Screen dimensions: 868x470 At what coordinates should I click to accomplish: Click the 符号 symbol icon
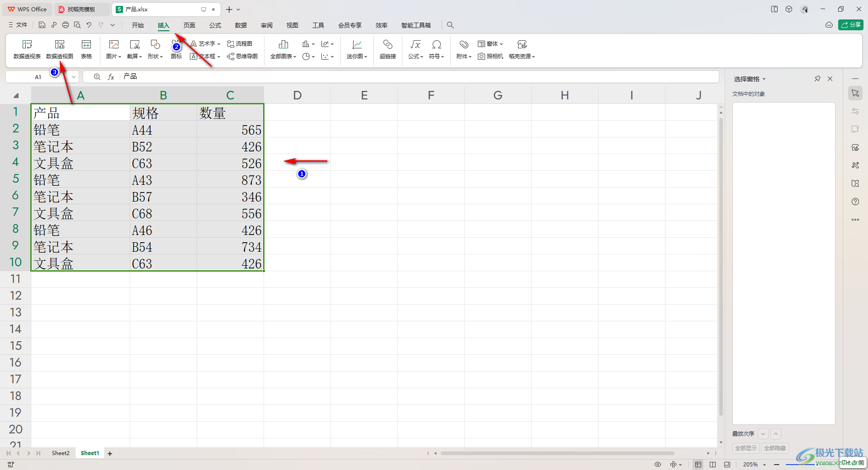(x=437, y=44)
